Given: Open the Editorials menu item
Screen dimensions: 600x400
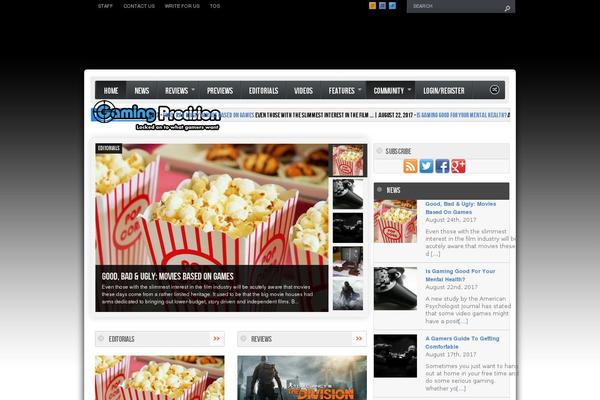Looking at the screenshot, I should coord(264,91).
